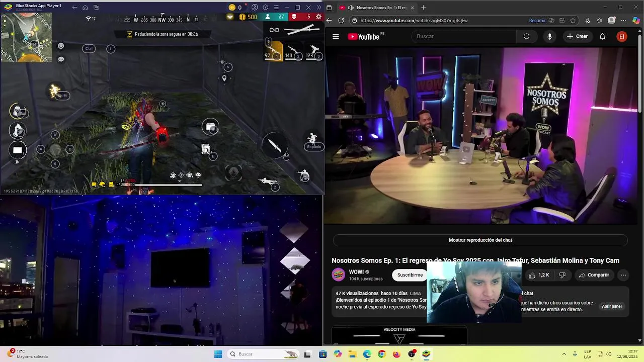Select weapon slot 2 with 140 ammo
Image resolution: width=644 pixels, height=362 pixels.
point(294,51)
